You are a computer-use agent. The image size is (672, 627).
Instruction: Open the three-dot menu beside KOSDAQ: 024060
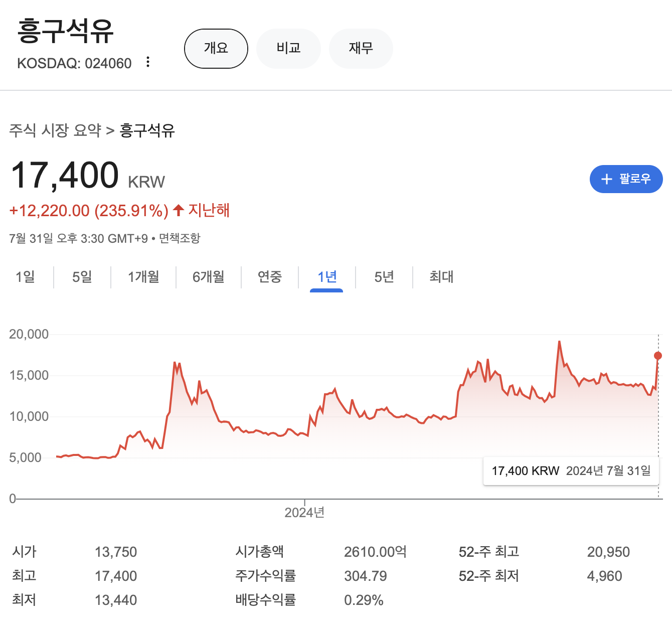click(147, 62)
